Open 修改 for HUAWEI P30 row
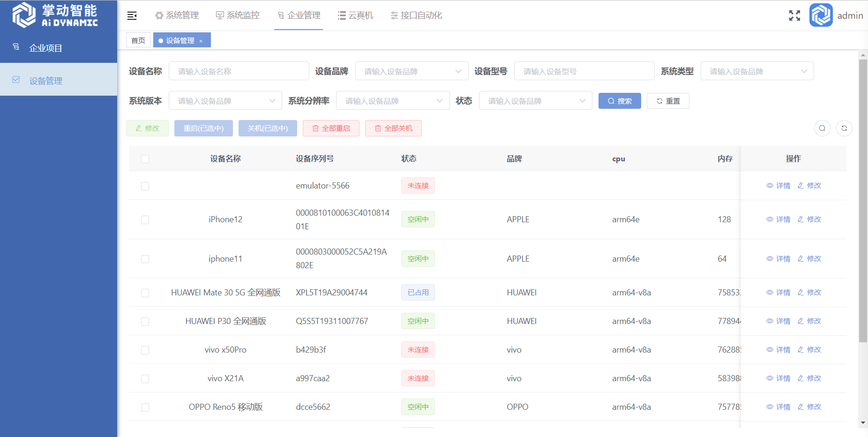 (809, 321)
